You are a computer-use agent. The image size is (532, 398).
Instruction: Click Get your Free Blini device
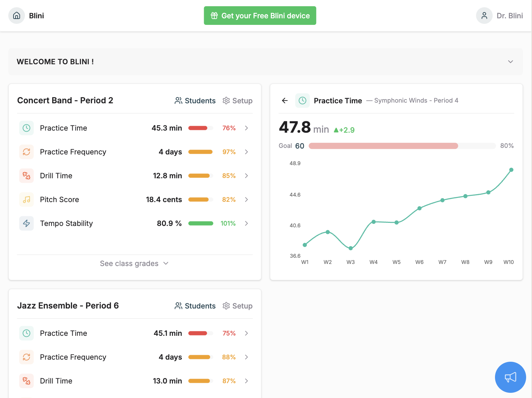tap(260, 16)
